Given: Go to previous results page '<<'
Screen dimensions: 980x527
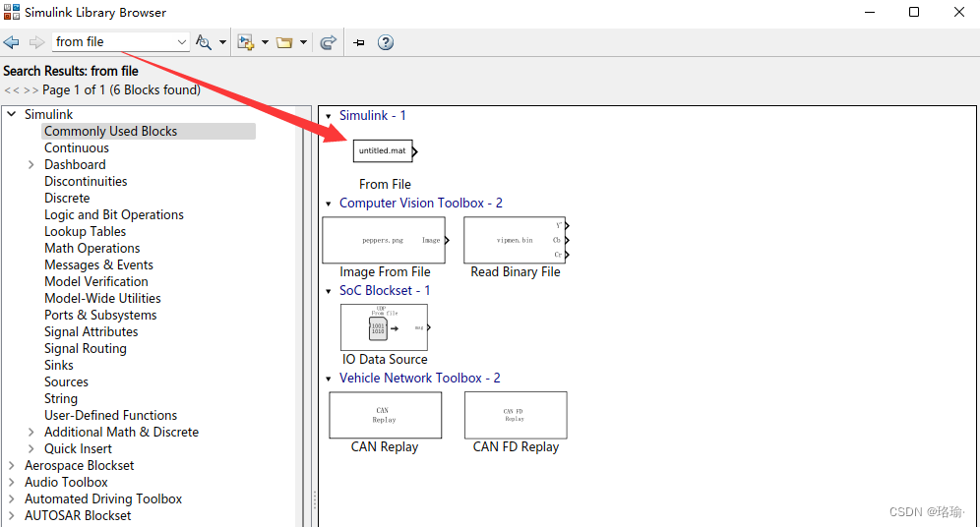Looking at the screenshot, I should (x=11, y=90).
